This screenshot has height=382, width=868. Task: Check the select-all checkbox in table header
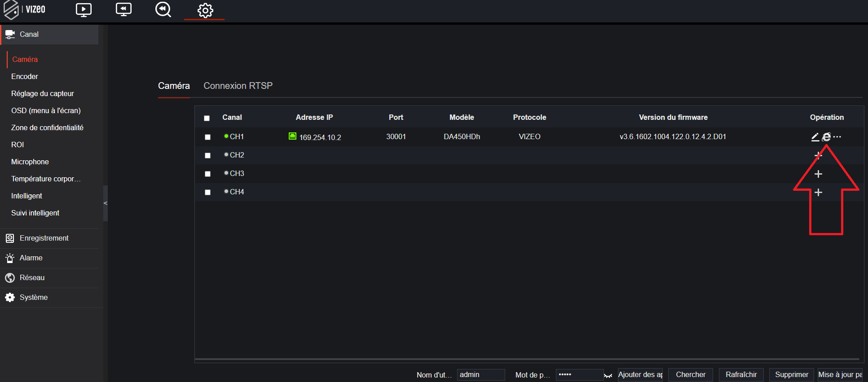point(207,118)
